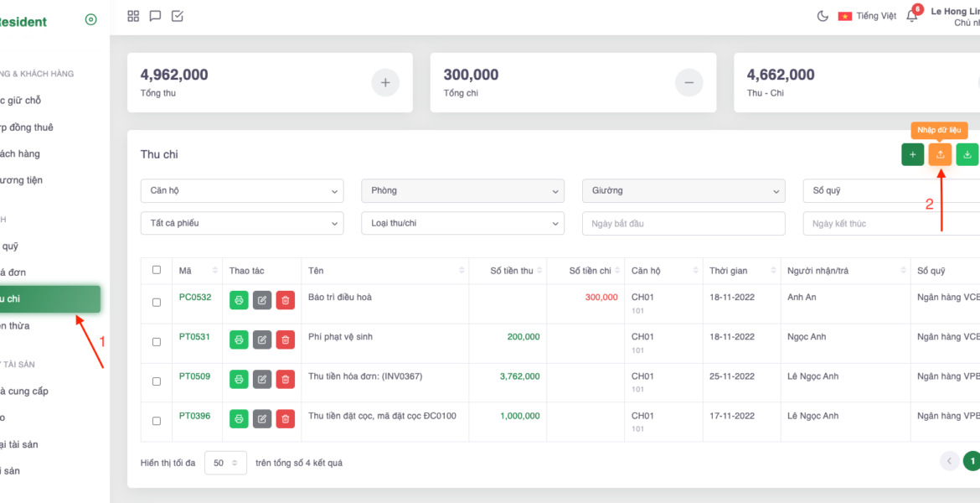
Task: Tick the checkbox for row PT0396
Action: (x=157, y=421)
